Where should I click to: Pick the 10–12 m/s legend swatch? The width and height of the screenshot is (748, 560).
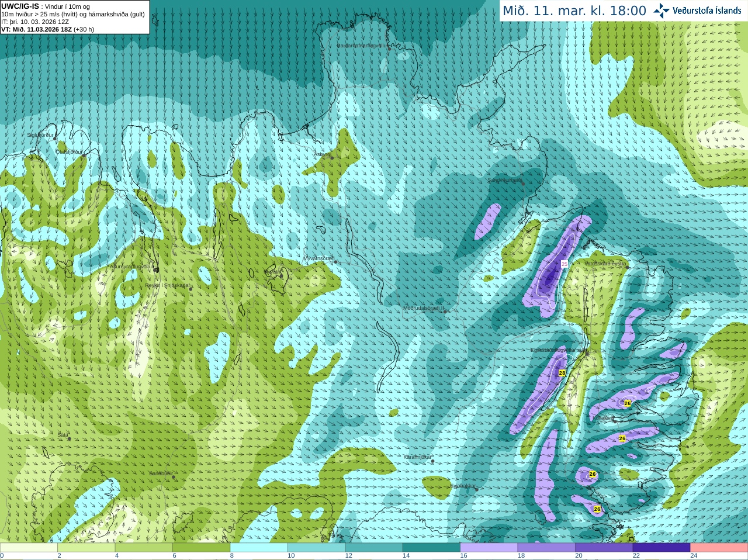316,548
